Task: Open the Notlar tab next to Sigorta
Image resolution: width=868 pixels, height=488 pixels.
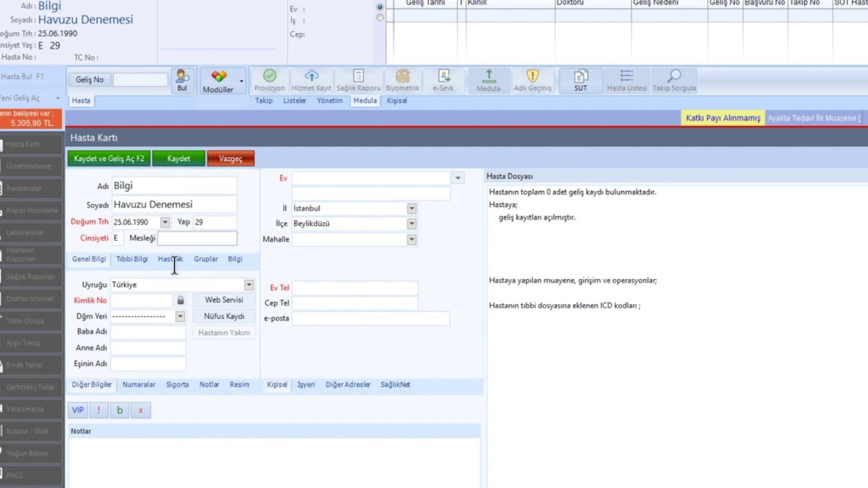Action: pos(209,384)
